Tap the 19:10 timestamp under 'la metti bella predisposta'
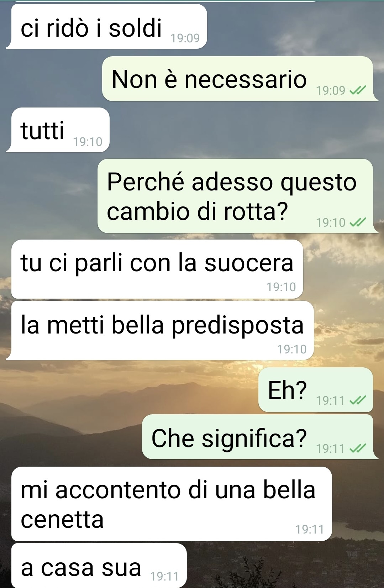Image resolution: width=384 pixels, height=588 pixels. [x=292, y=349]
